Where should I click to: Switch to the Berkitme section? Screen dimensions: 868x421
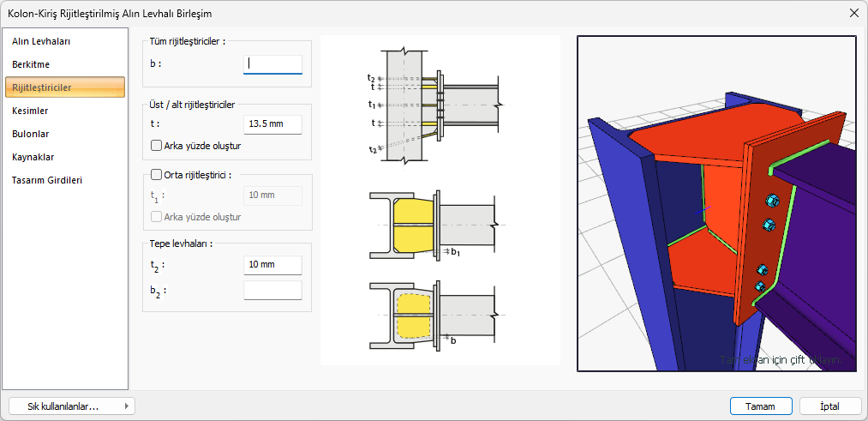[31, 64]
